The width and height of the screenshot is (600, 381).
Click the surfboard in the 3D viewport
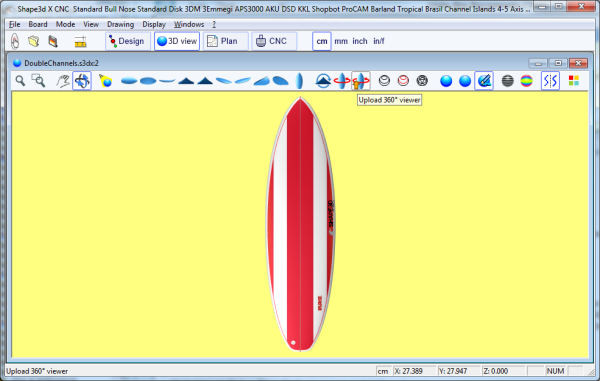(x=300, y=224)
